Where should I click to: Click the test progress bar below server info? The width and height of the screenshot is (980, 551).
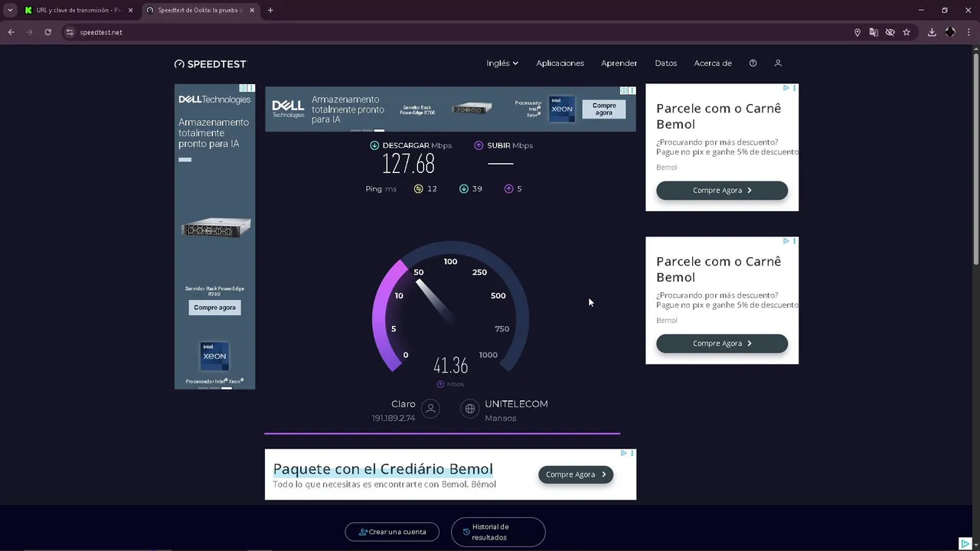(443, 433)
